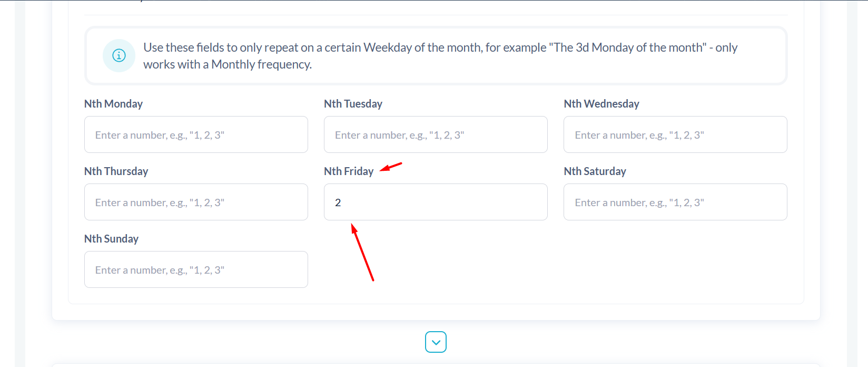Click the "Nth Thursday" label
The height and width of the screenshot is (367, 868).
(x=116, y=171)
